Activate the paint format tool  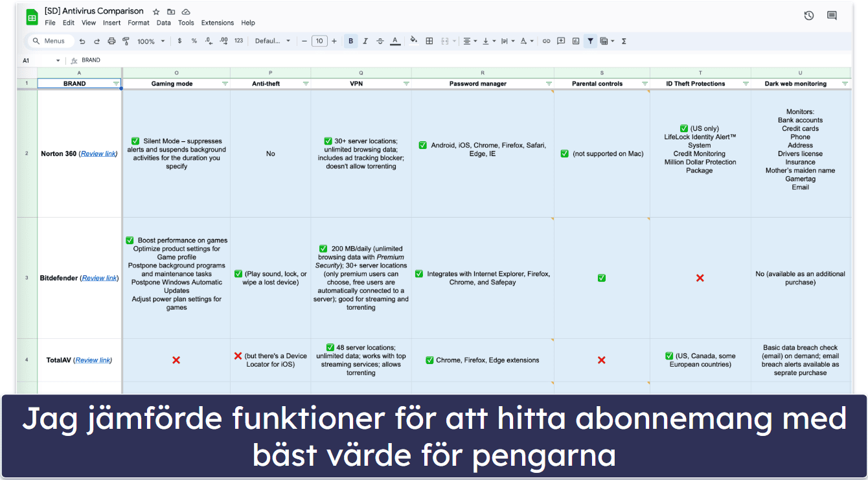tap(126, 41)
